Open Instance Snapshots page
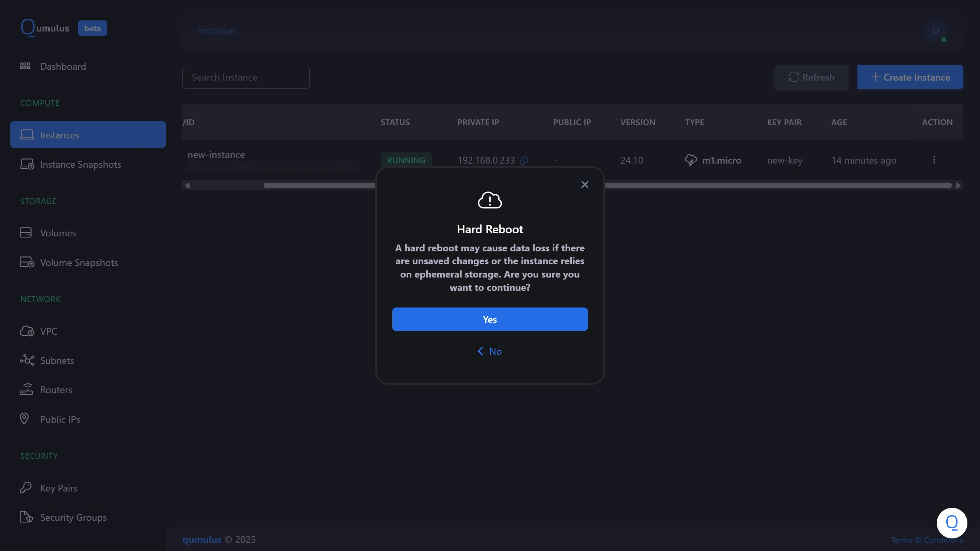 coord(80,164)
